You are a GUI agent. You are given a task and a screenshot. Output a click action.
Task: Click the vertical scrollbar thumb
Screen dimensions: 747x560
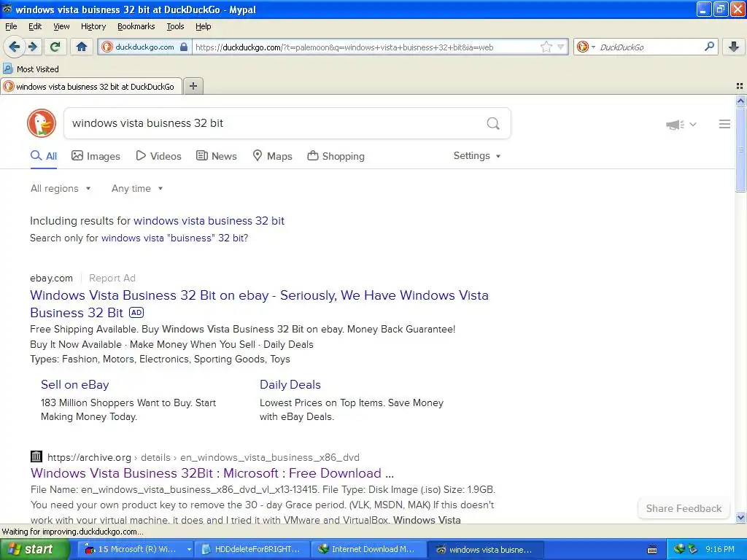tap(740, 149)
